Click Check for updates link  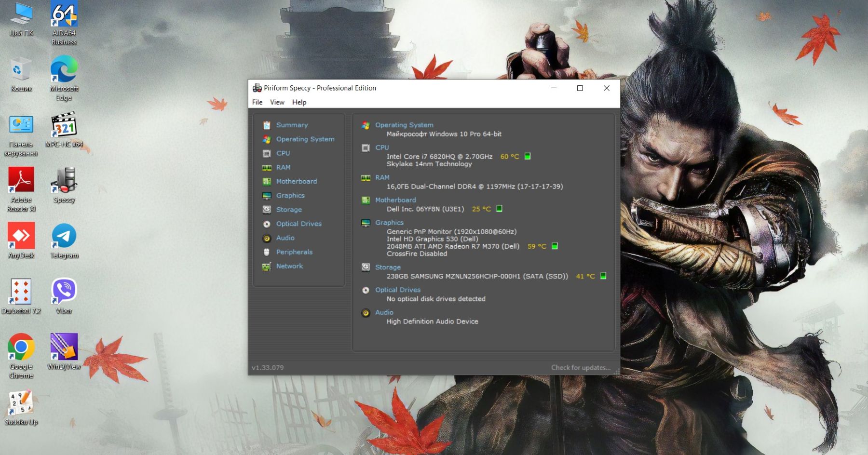pos(581,368)
